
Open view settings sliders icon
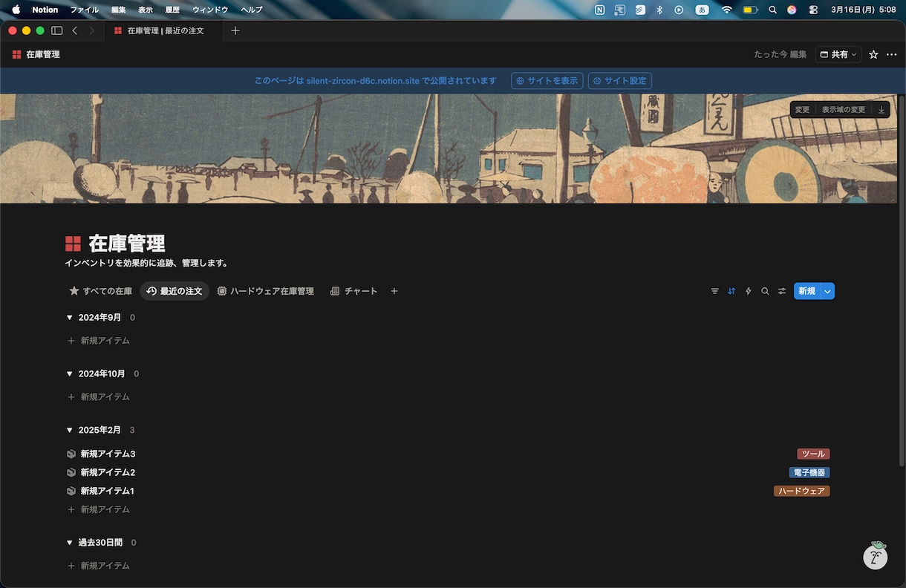(782, 291)
